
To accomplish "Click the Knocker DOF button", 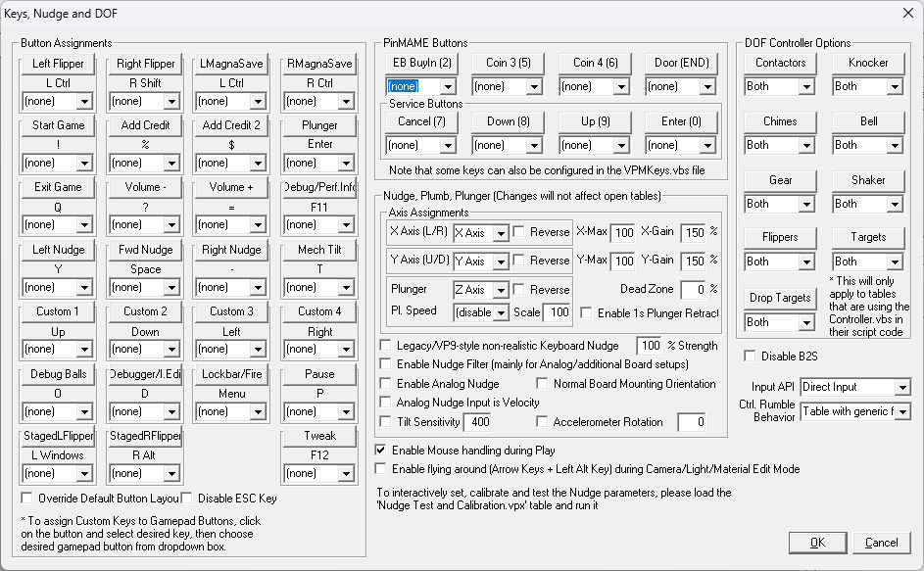I will (x=868, y=63).
